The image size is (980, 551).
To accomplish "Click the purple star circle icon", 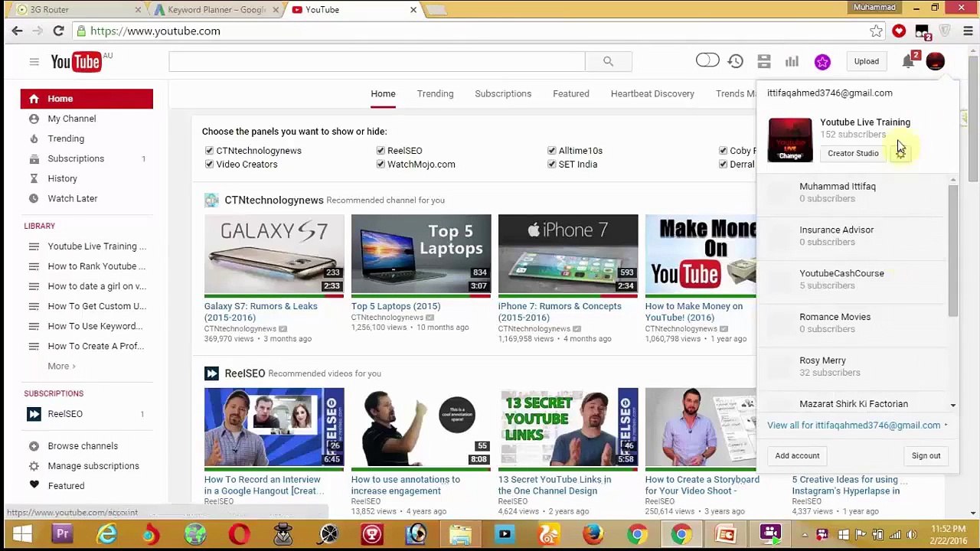I will click(822, 62).
